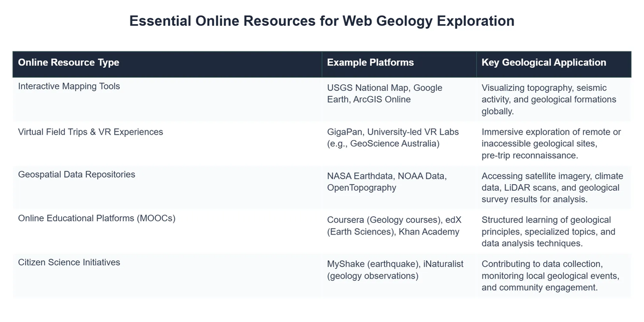
Task: Click the 'Coursera (Geology courses), edX' cell
Action: pos(399,231)
